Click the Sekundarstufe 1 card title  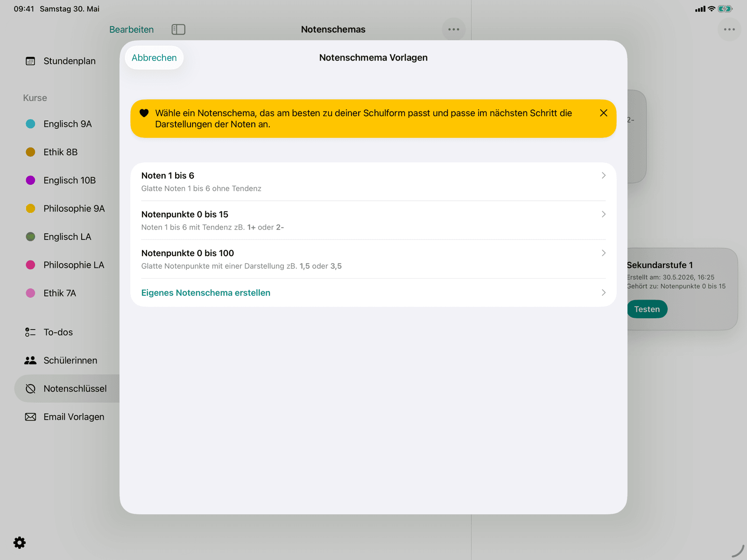pos(660,265)
